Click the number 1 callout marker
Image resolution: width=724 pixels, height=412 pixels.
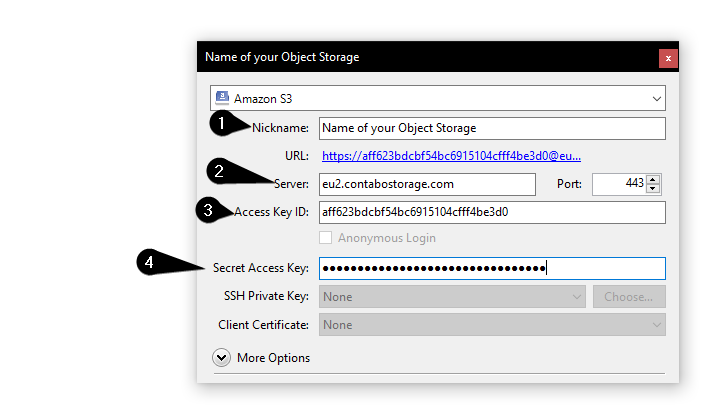tap(222, 123)
